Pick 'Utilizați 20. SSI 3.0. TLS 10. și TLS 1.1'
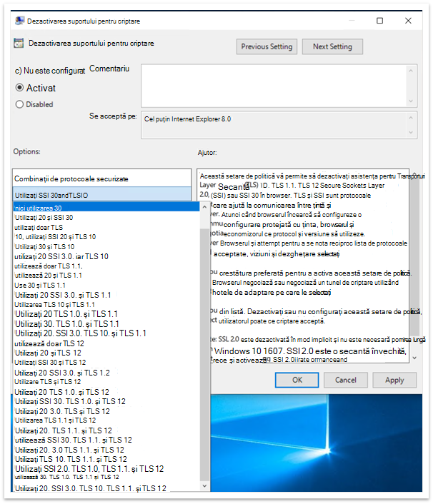Viewport: 433px width, 504px height. point(106,333)
